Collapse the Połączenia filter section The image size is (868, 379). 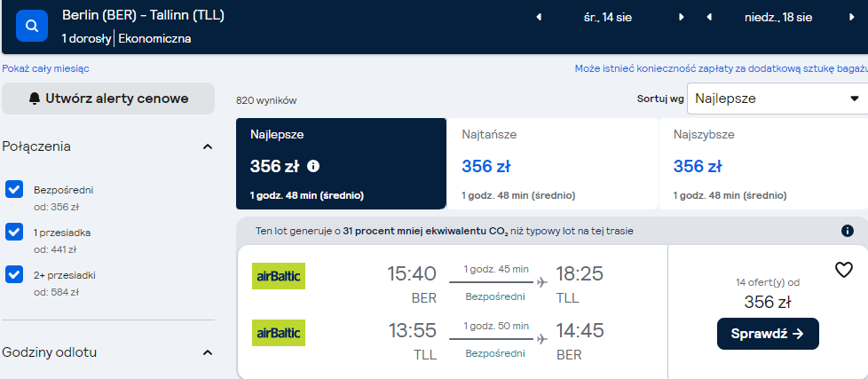coord(208,146)
